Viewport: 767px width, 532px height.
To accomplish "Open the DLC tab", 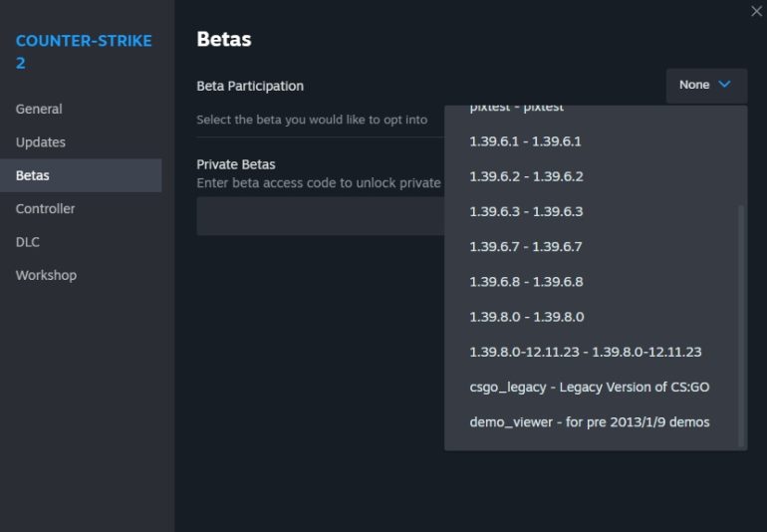I will 28,242.
